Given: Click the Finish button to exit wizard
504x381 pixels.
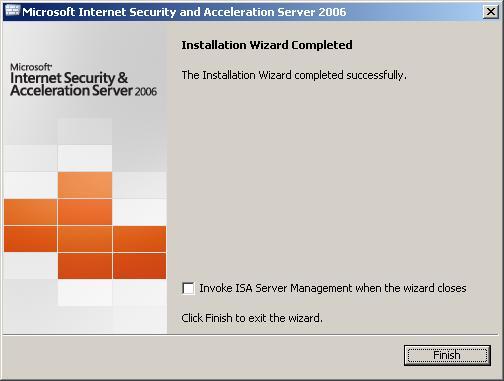Looking at the screenshot, I should click(447, 355).
